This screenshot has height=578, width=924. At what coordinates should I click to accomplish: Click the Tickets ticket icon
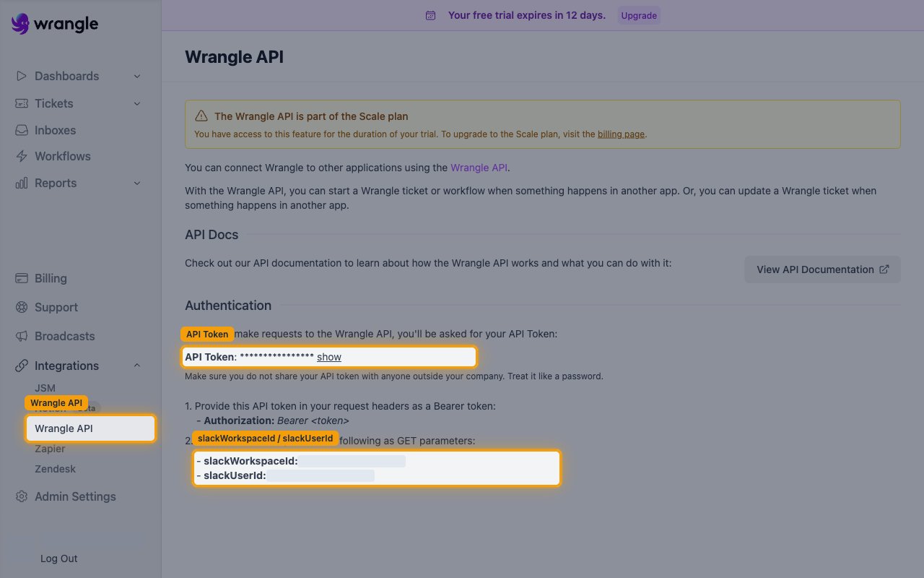click(22, 103)
